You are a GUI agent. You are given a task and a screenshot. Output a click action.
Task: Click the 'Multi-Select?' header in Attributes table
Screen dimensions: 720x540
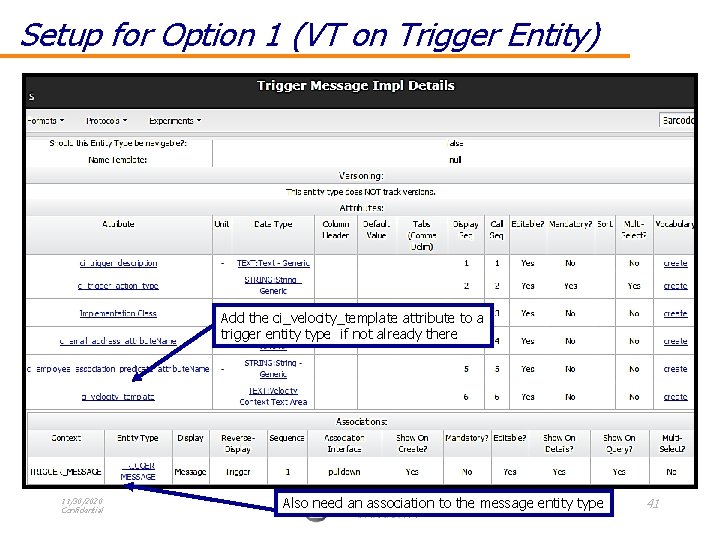[x=634, y=230]
